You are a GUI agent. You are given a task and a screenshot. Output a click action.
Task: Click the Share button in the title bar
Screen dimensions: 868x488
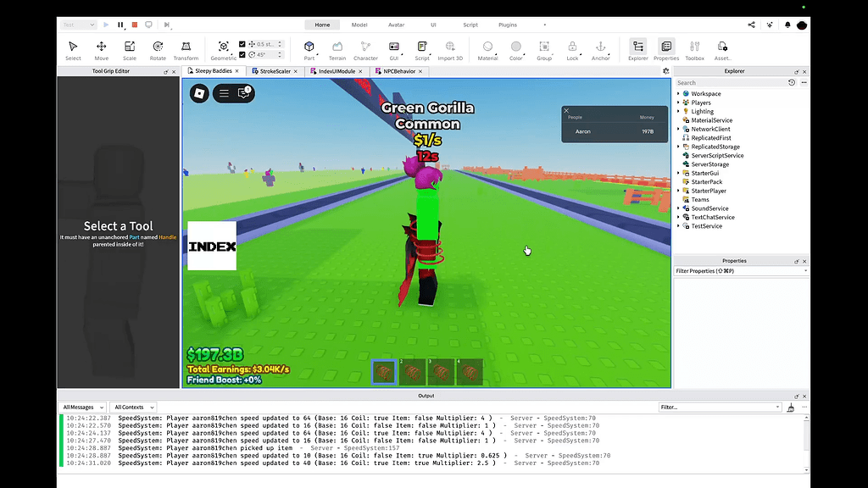pos(749,25)
